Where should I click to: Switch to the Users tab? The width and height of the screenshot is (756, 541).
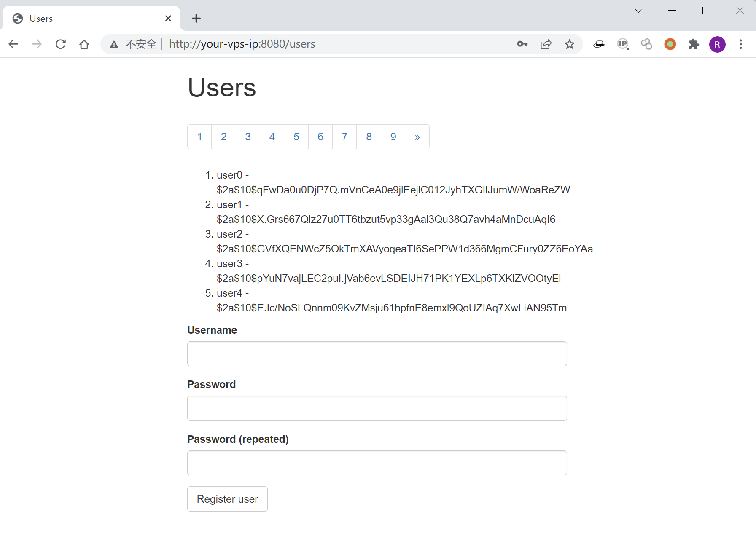84,19
